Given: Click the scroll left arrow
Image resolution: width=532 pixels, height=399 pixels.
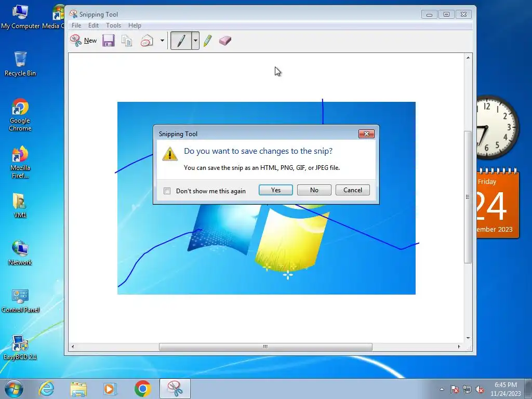Looking at the screenshot, I should pyautogui.click(x=73, y=347).
